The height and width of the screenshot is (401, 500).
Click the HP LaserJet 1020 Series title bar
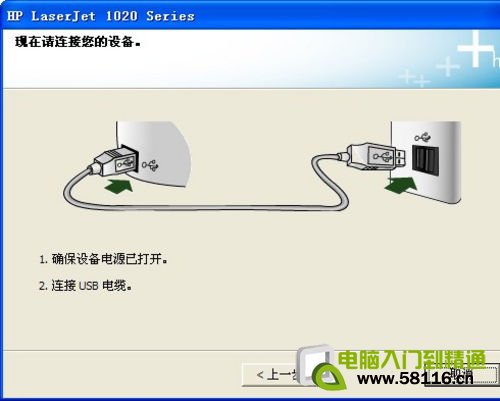(250, 16)
